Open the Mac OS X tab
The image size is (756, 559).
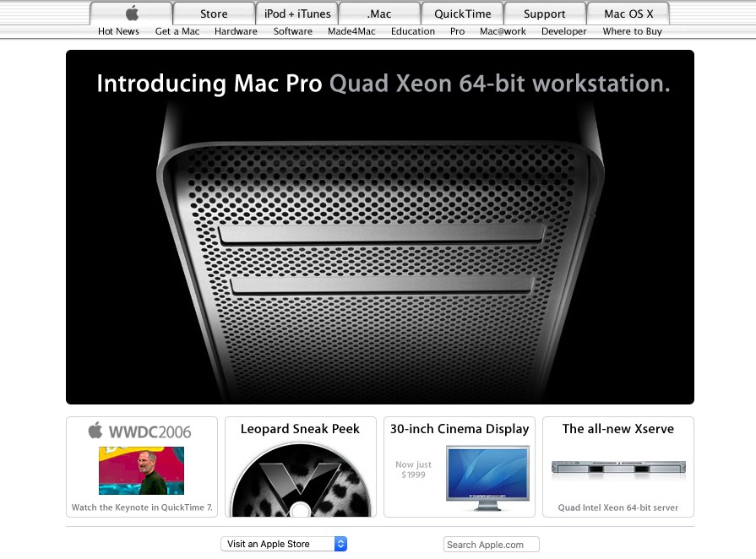(628, 14)
